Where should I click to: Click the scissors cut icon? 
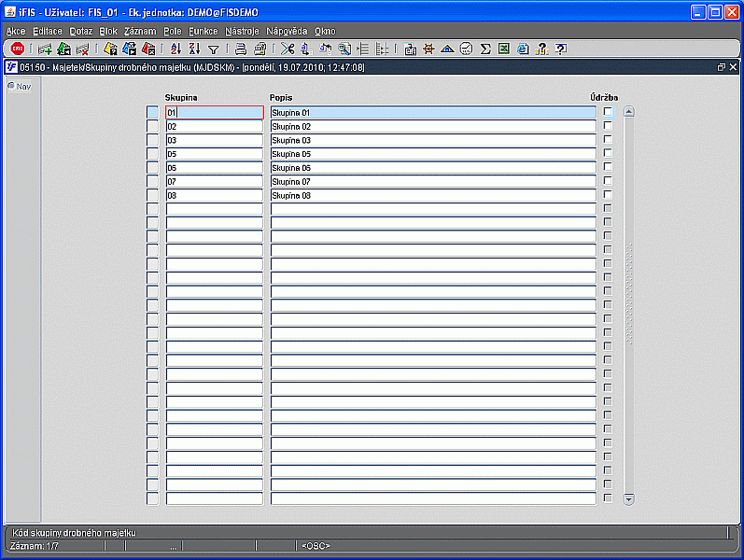(x=288, y=49)
